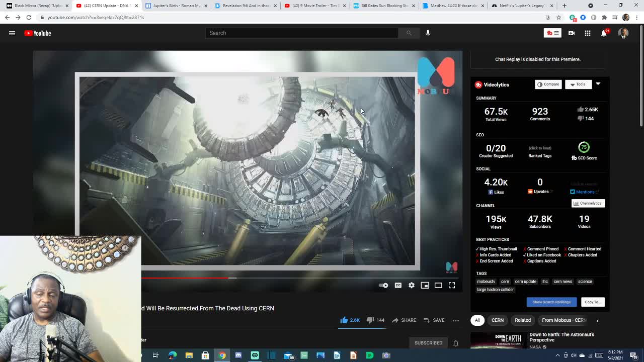
Task: Start voice search with the microphone
Action: (428, 33)
